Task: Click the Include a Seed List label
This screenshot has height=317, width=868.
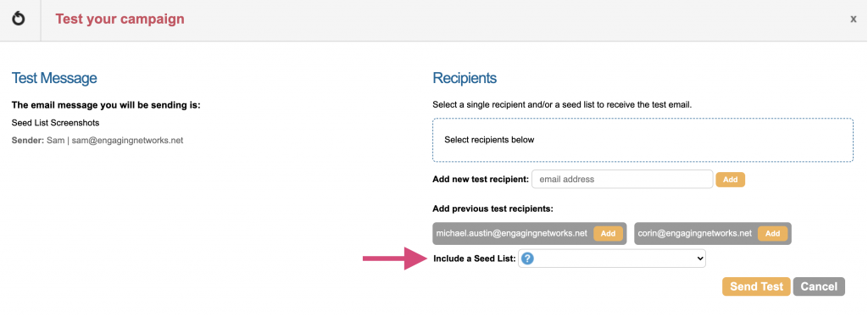Action: coord(475,259)
